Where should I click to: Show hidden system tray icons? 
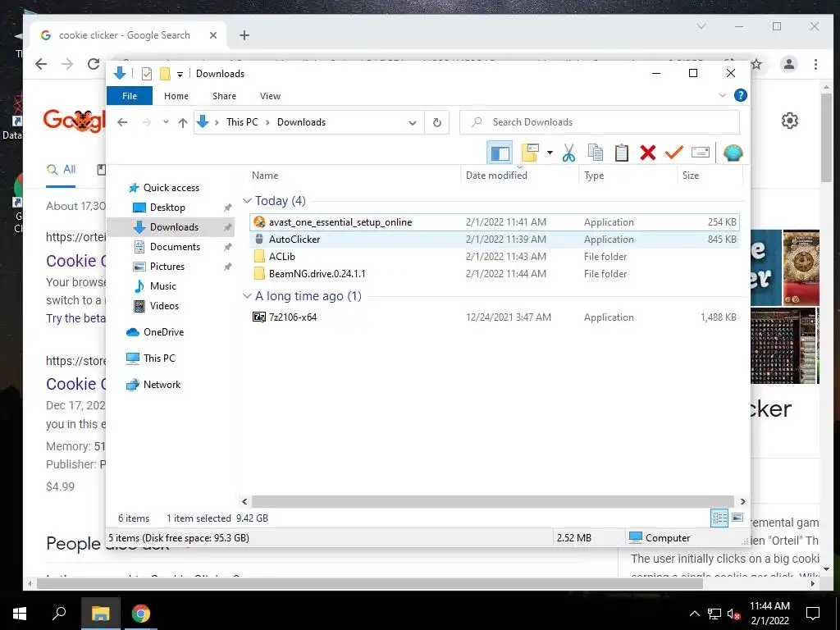coord(694,614)
